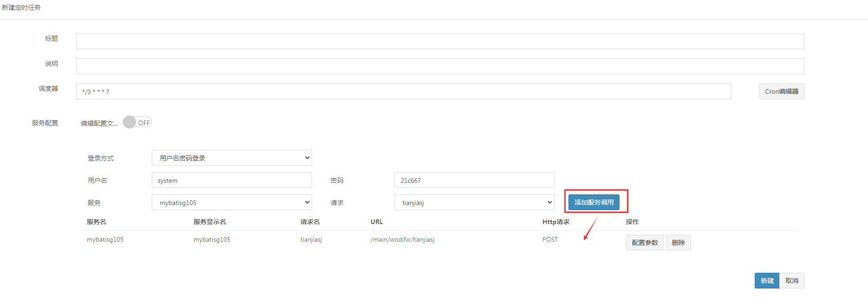Click the 添加服务调用 button
The height and width of the screenshot is (308, 868).
pyautogui.click(x=594, y=202)
